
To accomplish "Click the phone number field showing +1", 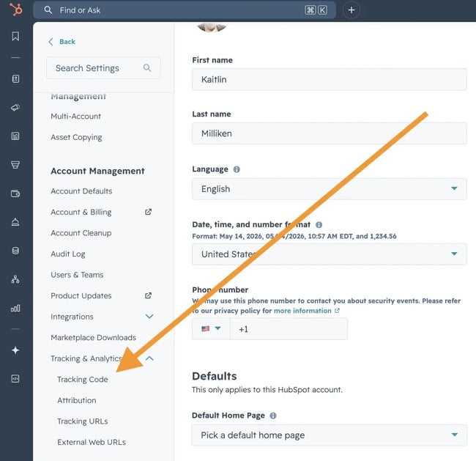I will [289, 329].
